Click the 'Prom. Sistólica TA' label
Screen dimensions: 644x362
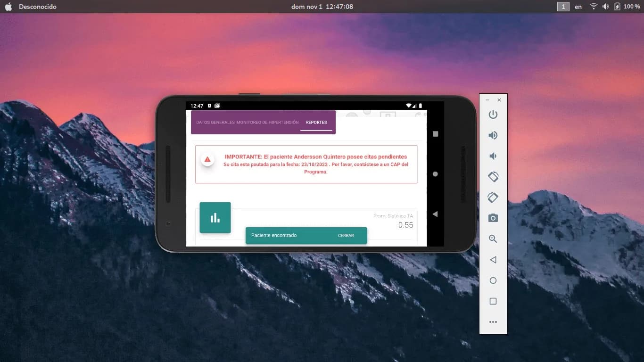[393, 216]
